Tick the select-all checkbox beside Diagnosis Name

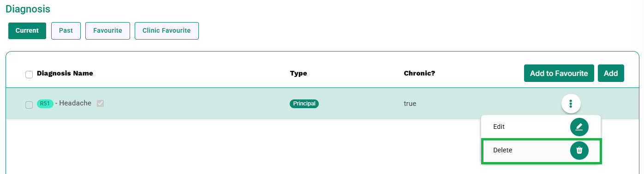pos(29,75)
